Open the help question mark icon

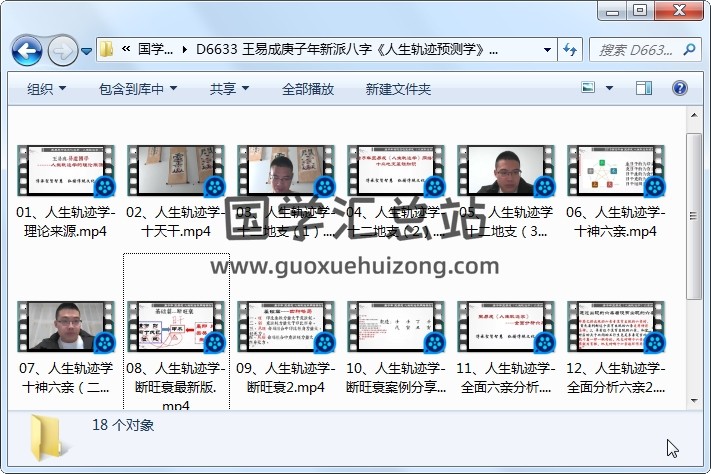coord(680,88)
